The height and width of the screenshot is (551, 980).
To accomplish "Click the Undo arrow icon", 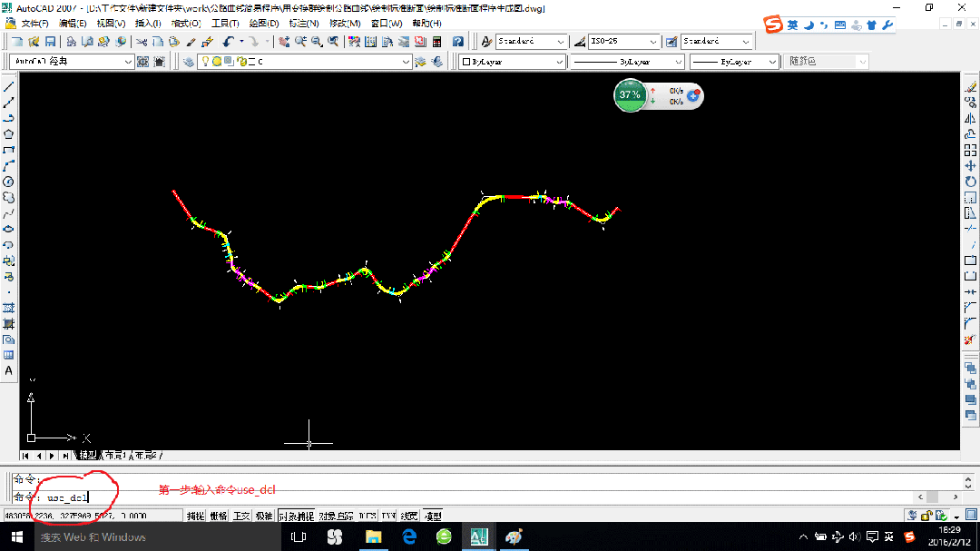I will tap(228, 41).
